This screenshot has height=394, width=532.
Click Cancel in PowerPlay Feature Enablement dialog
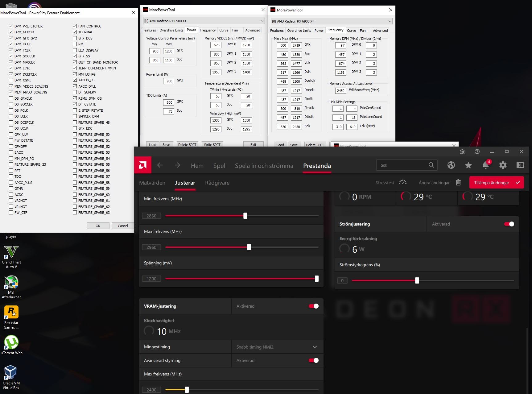[123, 226]
